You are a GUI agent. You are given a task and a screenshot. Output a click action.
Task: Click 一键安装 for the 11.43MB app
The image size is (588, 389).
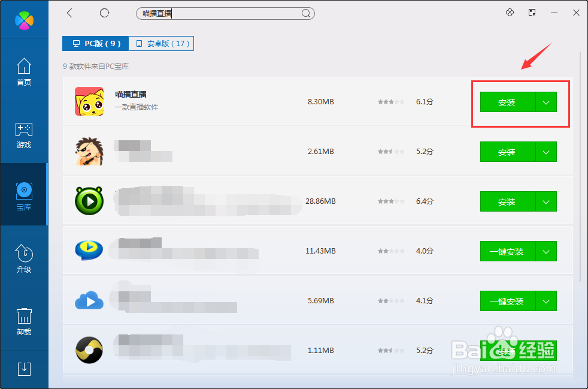tap(508, 251)
